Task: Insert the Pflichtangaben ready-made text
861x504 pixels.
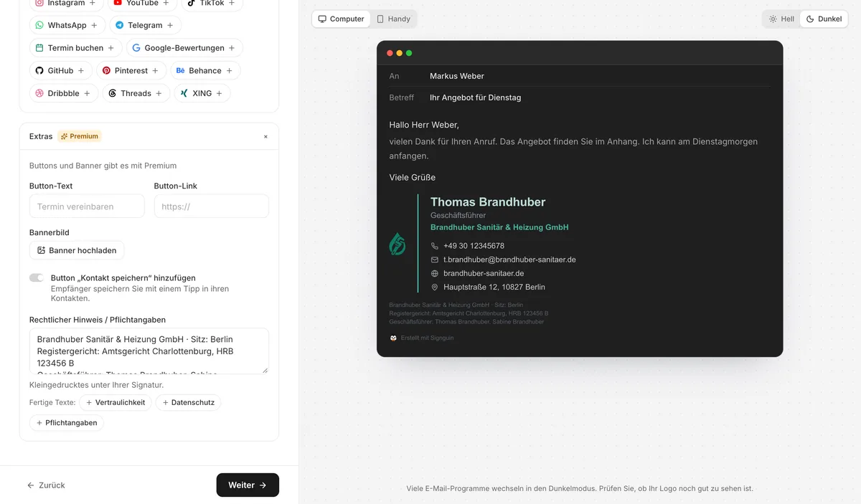Action: click(67, 423)
